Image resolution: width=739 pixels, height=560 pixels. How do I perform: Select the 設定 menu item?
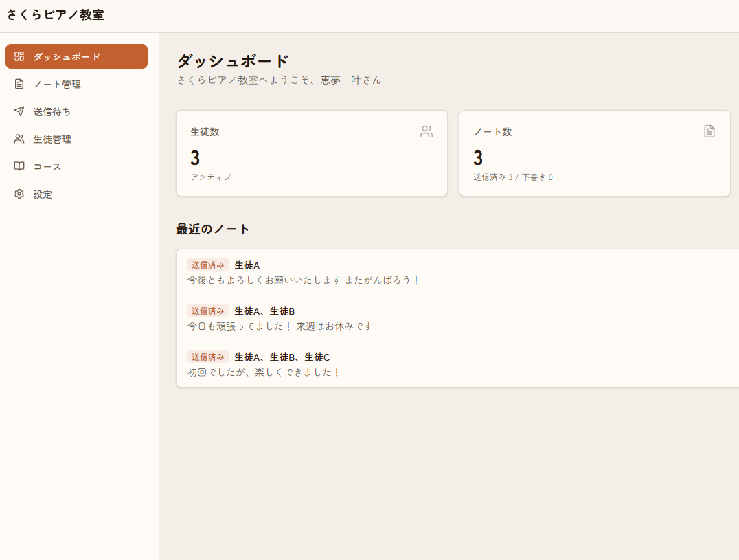coord(43,194)
